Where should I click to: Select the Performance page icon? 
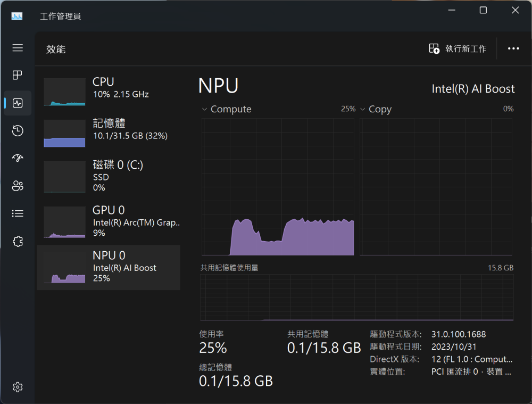(x=18, y=103)
